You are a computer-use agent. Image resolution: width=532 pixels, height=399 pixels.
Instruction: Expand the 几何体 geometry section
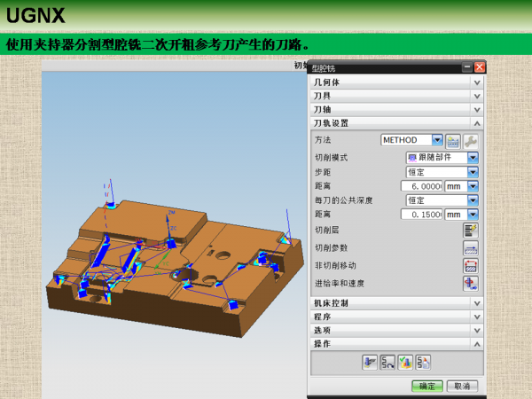pyautogui.click(x=396, y=82)
